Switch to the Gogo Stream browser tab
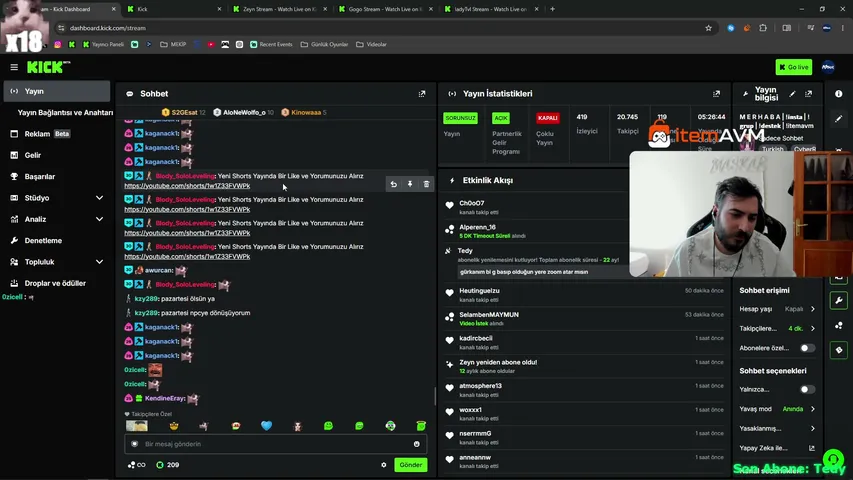Viewport: 853px width, 480px height. coord(385,9)
